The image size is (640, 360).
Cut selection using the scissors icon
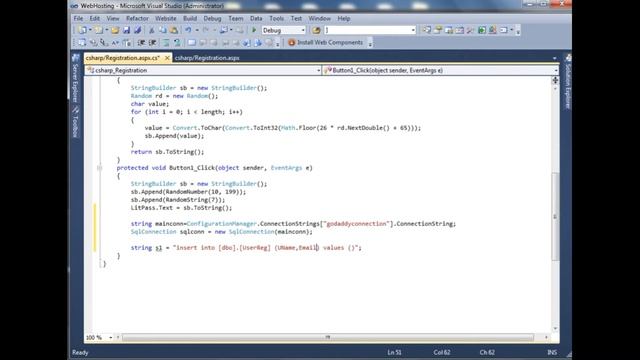[151, 30]
